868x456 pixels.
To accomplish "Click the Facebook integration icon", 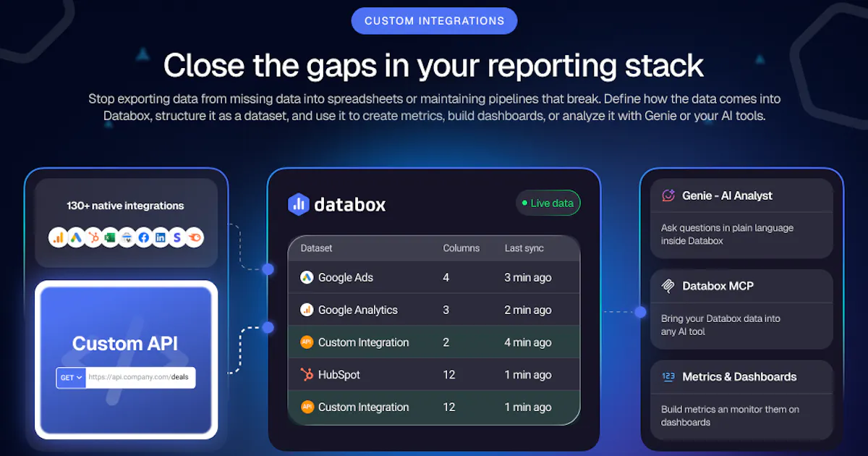I will [144, 237].
